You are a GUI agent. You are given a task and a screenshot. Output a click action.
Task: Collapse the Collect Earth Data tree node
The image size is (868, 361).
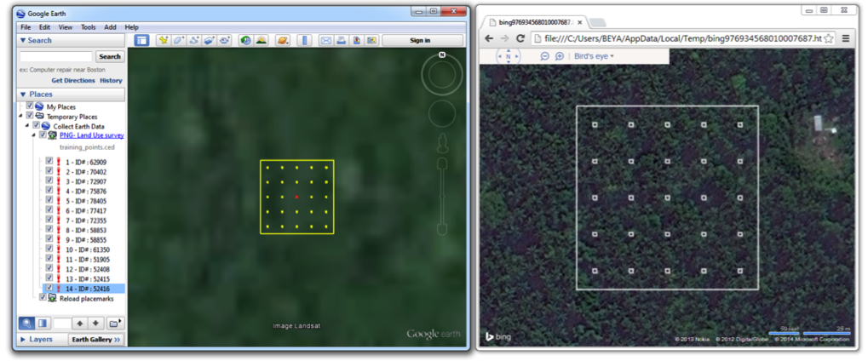pos(27,126)
